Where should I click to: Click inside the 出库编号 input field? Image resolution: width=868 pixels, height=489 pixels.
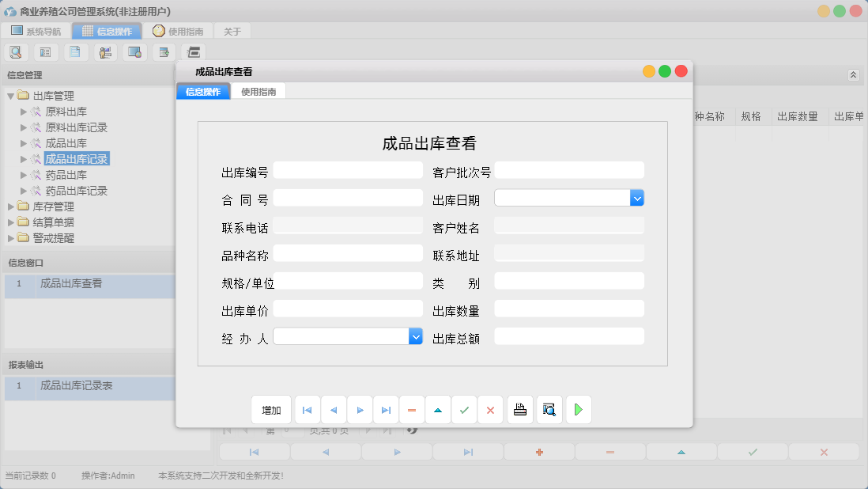coord(348,170)
